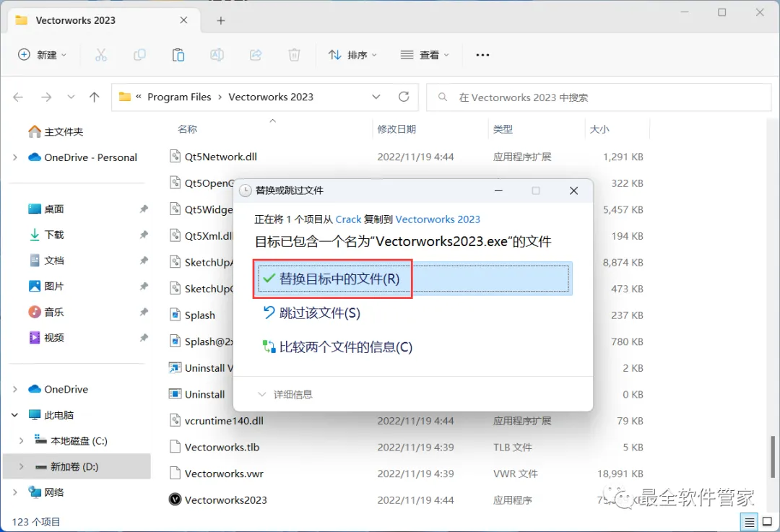Close the 替换或跳过文件 dialog
780x532 pixels.
(x=573, y=191)
